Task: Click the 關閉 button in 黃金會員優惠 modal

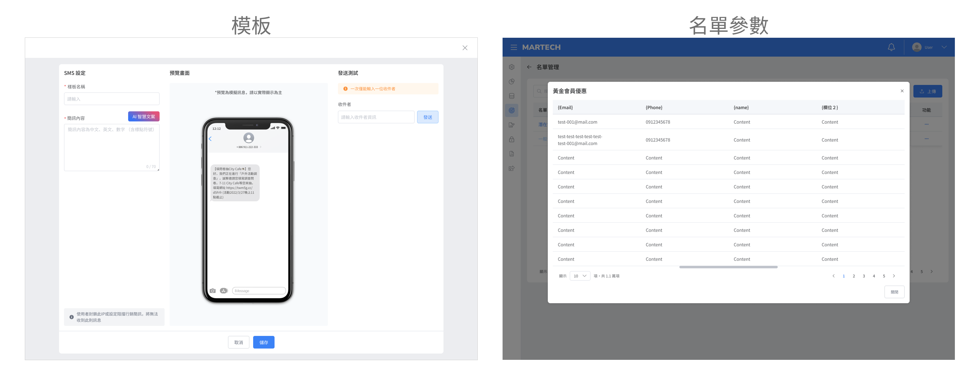Action: coord(894,292)
